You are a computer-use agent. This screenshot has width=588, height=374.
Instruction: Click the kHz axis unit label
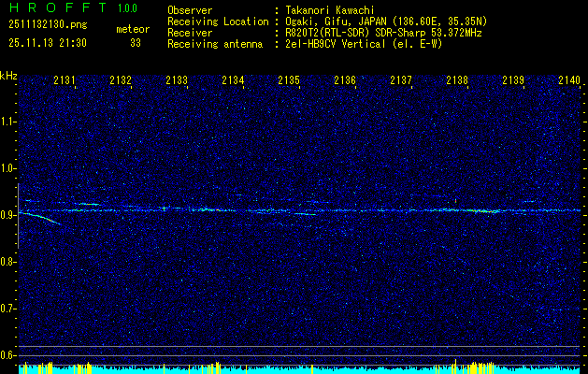8,77
